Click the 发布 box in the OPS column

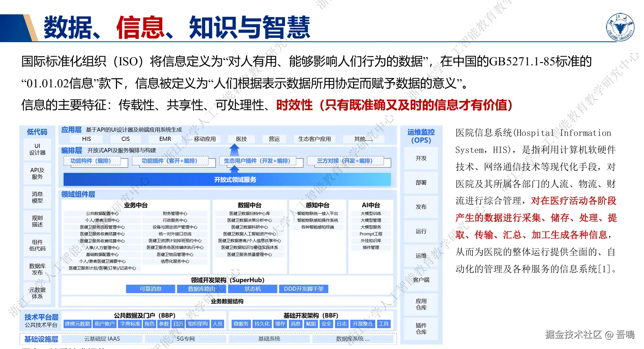pyautogui.click(x=421, y=207)
